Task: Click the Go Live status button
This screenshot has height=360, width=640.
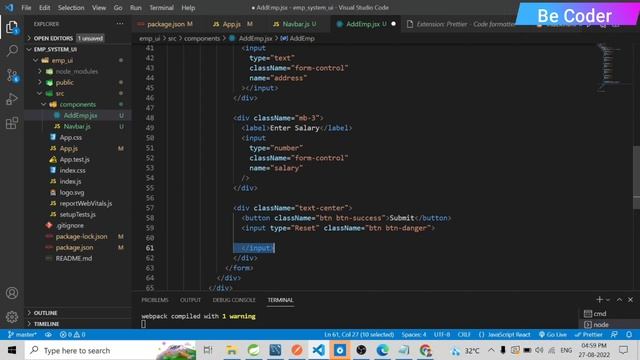Action: pos(553,335)
